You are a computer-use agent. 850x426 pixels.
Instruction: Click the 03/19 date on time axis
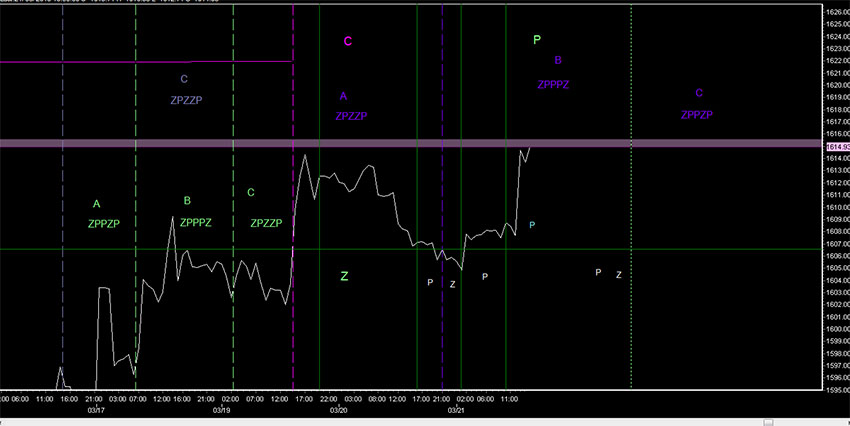pyautogui.click(x=221, y=409)
